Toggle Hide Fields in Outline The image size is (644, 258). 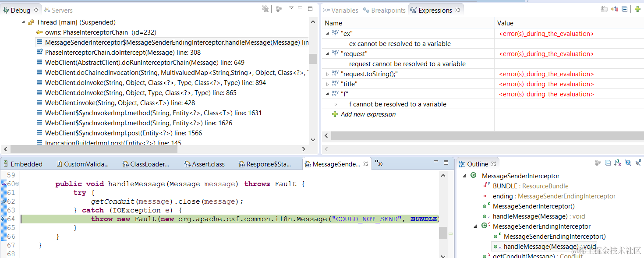628,163
